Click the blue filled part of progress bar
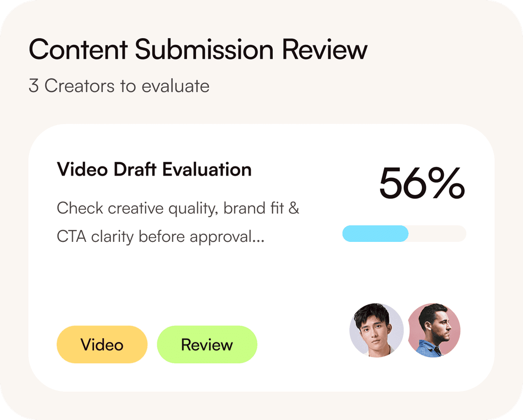523x420 pixels. pyautogui.click(x=374, y=234)
